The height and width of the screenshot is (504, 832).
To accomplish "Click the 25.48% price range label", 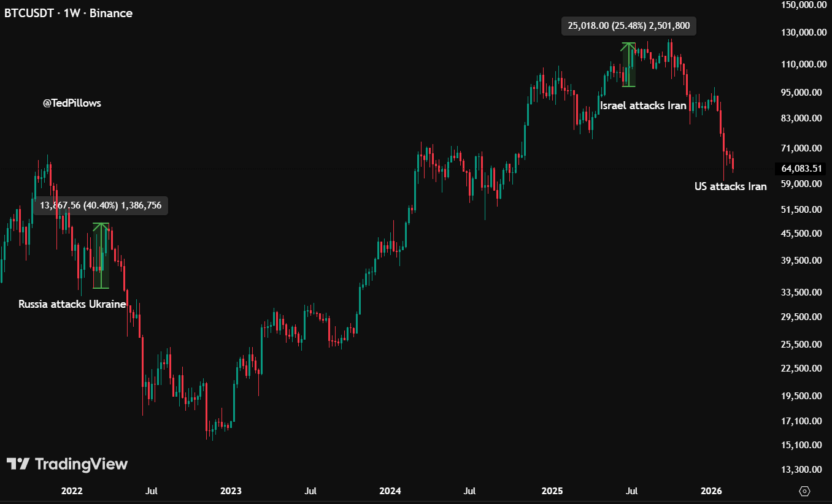I will click(x=629, y=26).
